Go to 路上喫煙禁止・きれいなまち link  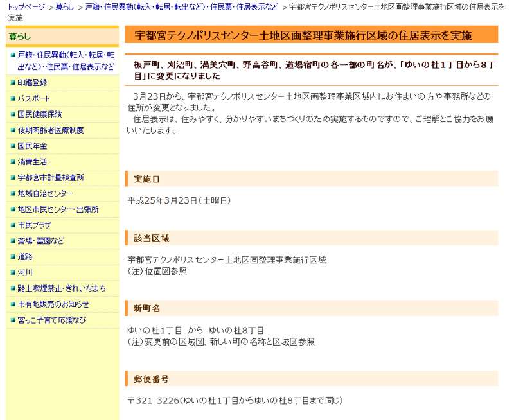62,288
